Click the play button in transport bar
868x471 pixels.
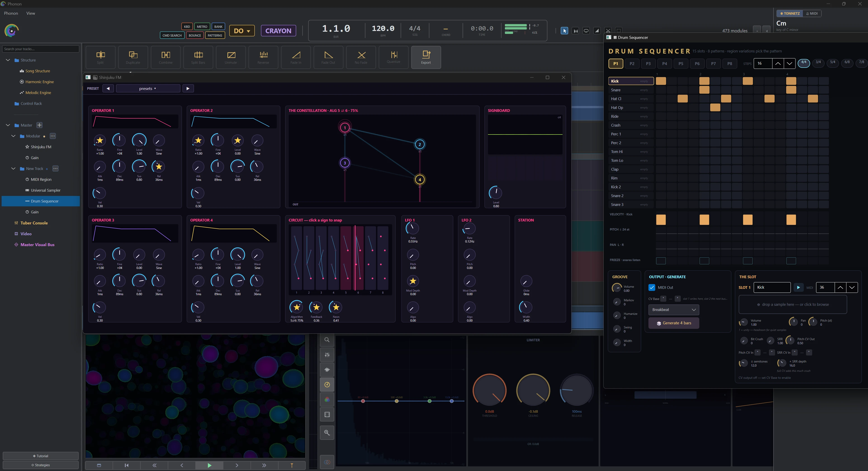[x=209, y=465]
